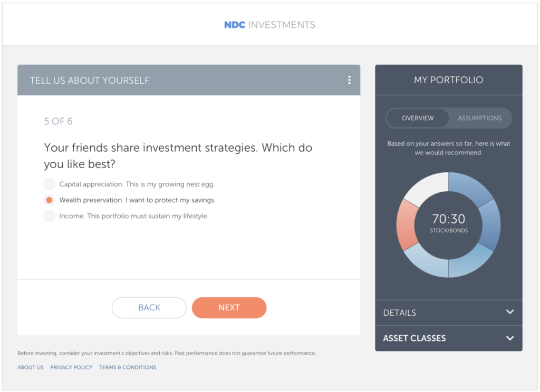Expand the Details section

[x=448, y=312]
